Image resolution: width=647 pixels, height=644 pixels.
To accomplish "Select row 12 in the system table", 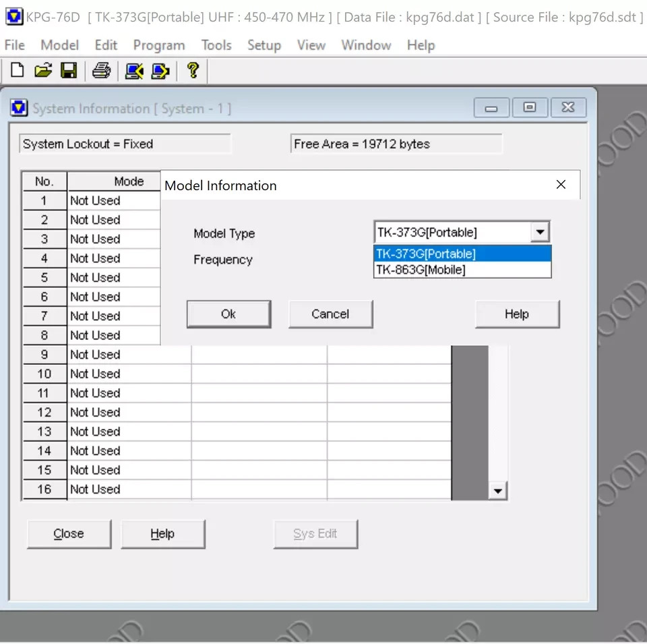I will [x=44, y=412].
